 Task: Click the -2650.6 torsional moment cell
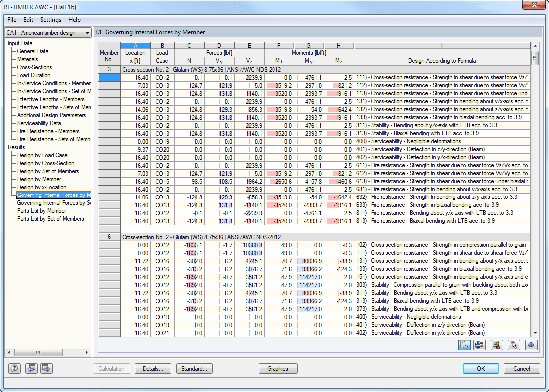[x=279, y=182]
